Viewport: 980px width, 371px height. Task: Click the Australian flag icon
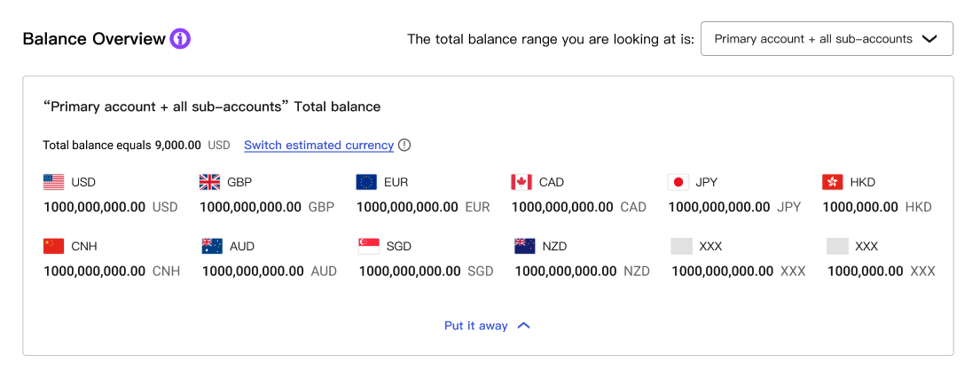tap(212, 246)
